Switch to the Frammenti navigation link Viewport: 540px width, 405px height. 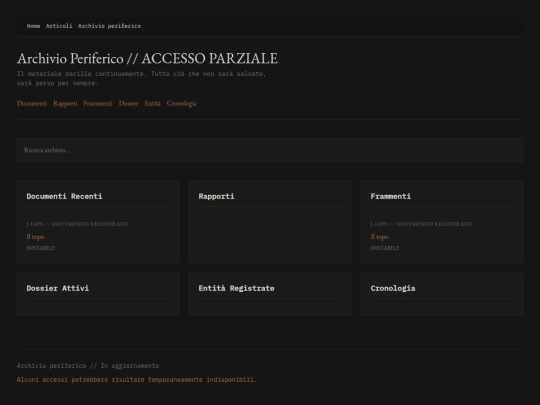(98, 103)
